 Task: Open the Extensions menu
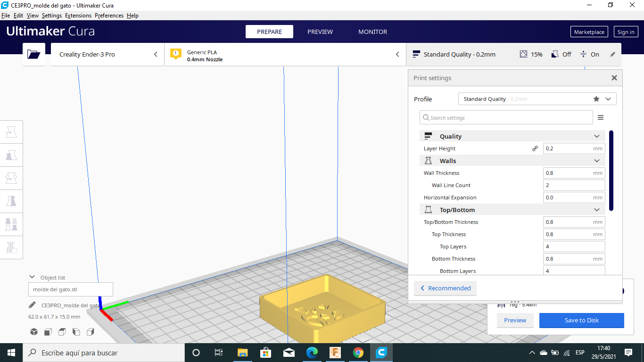pyautogui.click(x=78, y=16)
